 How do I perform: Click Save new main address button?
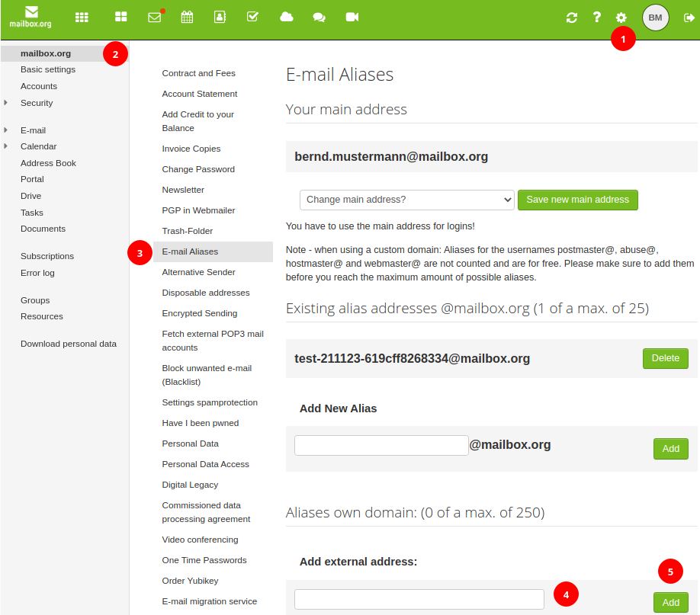tap(578, 200)
